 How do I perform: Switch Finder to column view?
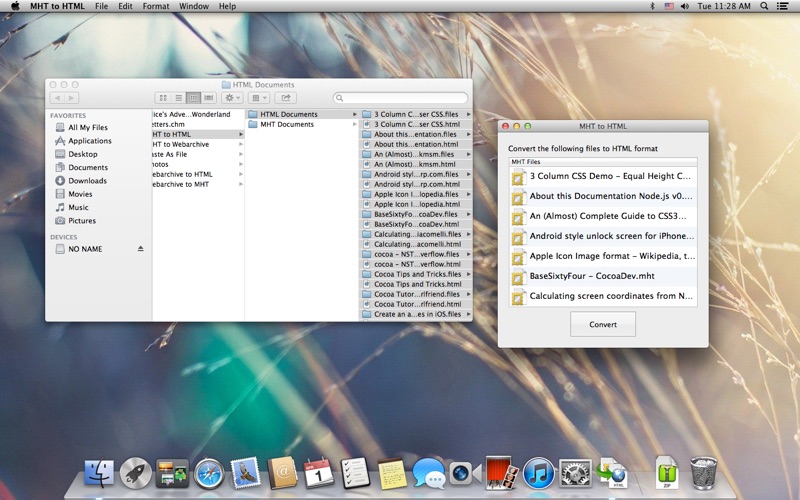[x=193, y=98]
